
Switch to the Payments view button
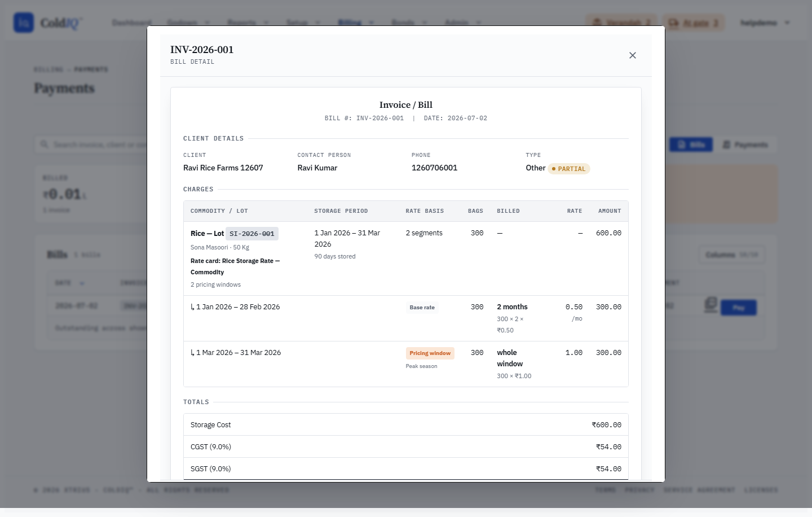point(745,145)
